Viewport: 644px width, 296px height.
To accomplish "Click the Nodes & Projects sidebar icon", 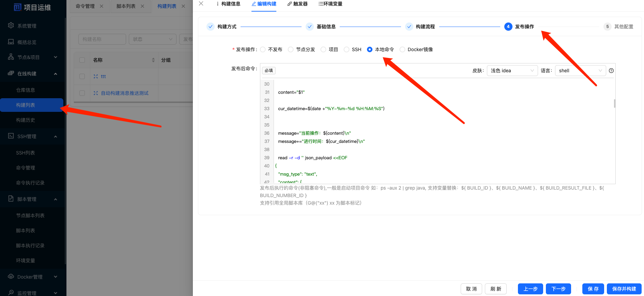I will [11, 57].
